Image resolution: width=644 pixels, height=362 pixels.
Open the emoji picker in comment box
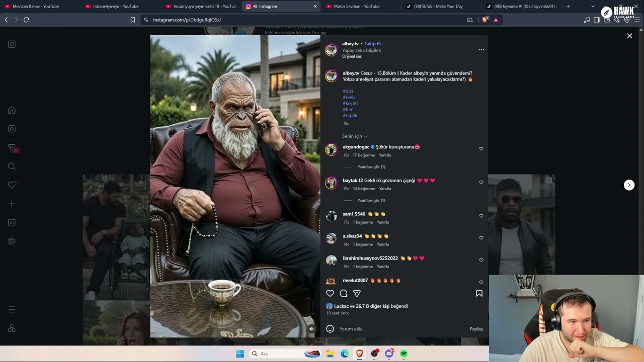coord(330,329)
